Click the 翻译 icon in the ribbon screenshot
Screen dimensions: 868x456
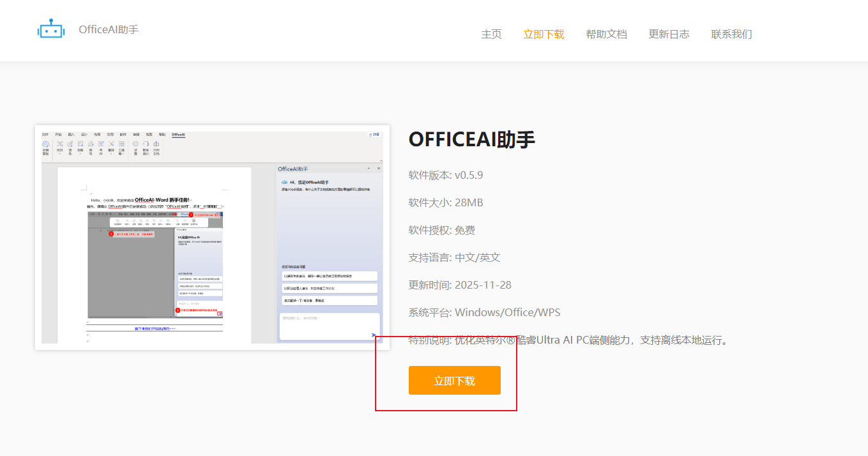tap(111, 146)
